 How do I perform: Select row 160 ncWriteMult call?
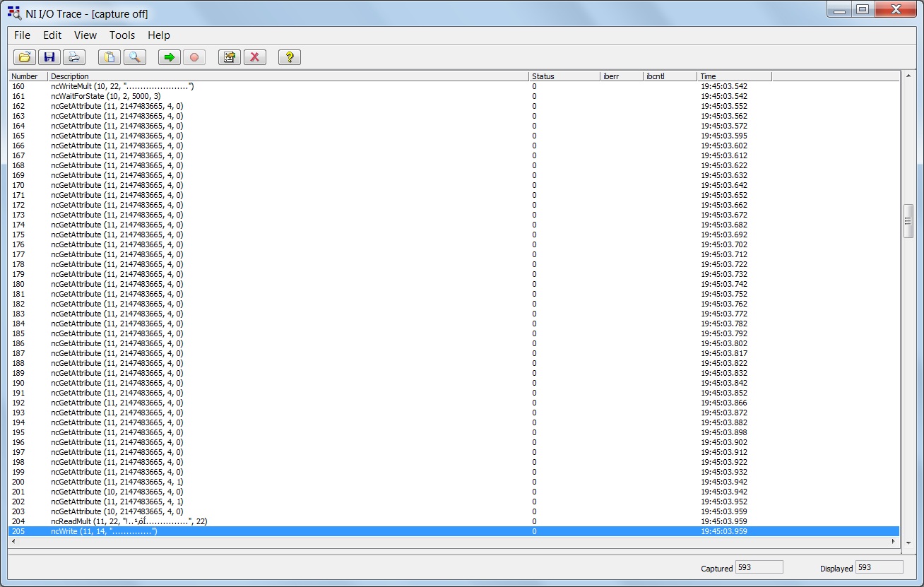tap(454, 86)
